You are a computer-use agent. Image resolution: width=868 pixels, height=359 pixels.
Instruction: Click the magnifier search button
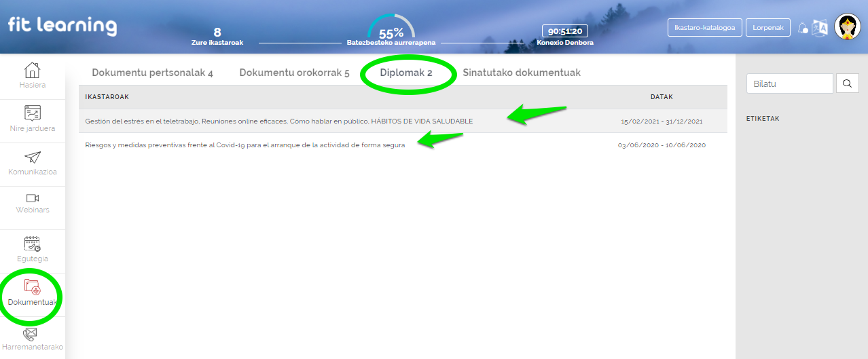[x=847, y=83]
